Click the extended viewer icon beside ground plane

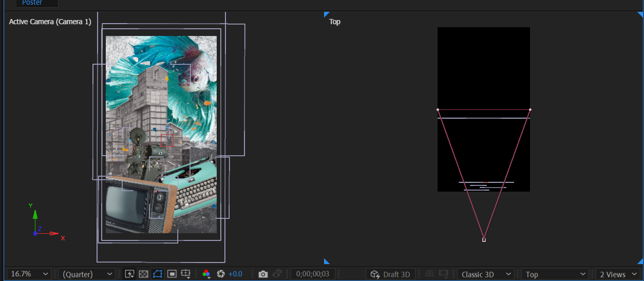443,274
